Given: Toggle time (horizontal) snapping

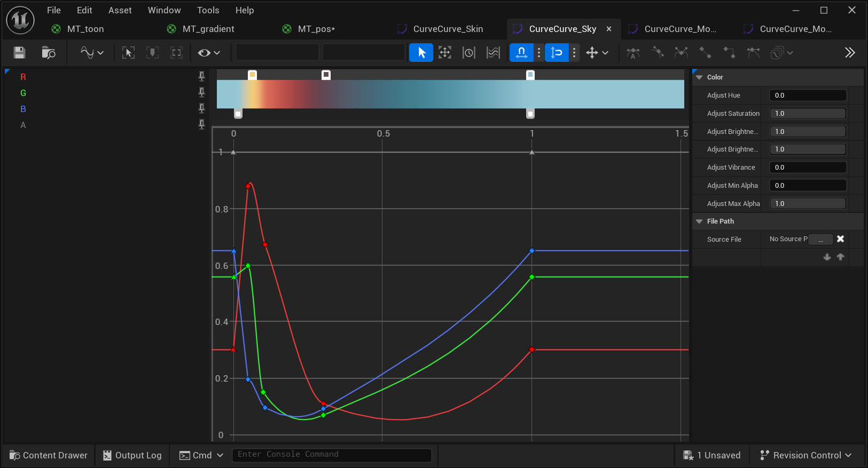Looking at the screenshot, I should [x=521, y=52].
